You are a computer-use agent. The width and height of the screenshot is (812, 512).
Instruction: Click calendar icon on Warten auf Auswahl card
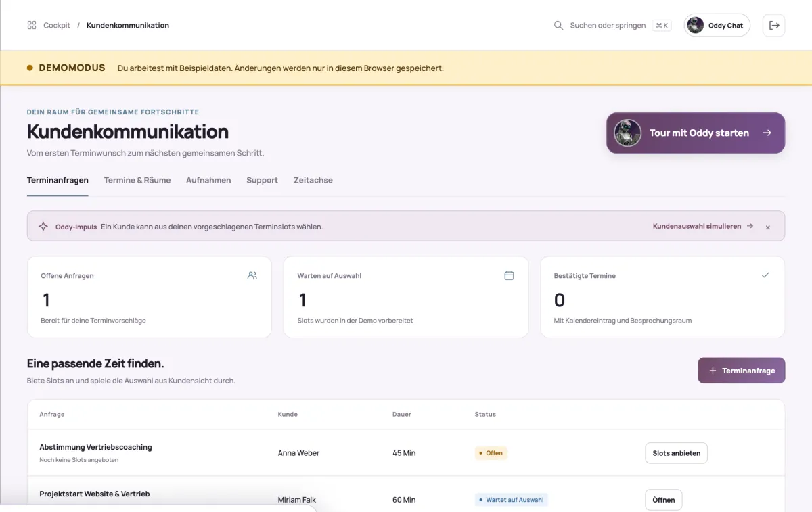(509, 275)
